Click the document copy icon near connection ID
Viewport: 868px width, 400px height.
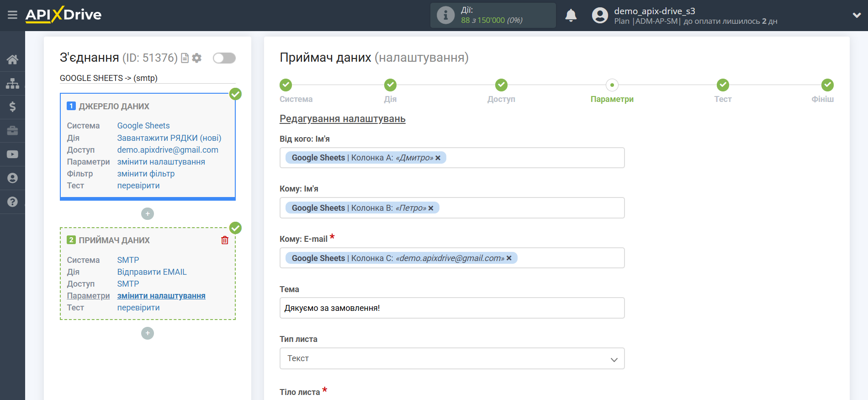(185, 58)
